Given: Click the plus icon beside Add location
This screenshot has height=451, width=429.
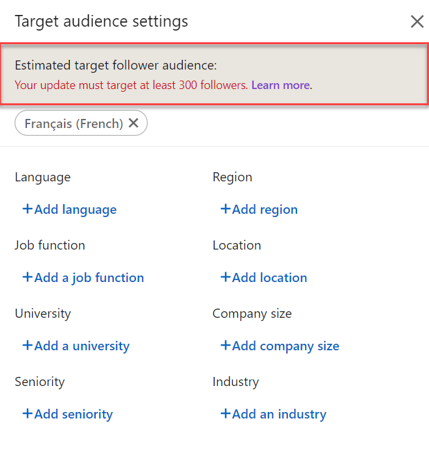Looking at the screenshot, I should 225,277.
